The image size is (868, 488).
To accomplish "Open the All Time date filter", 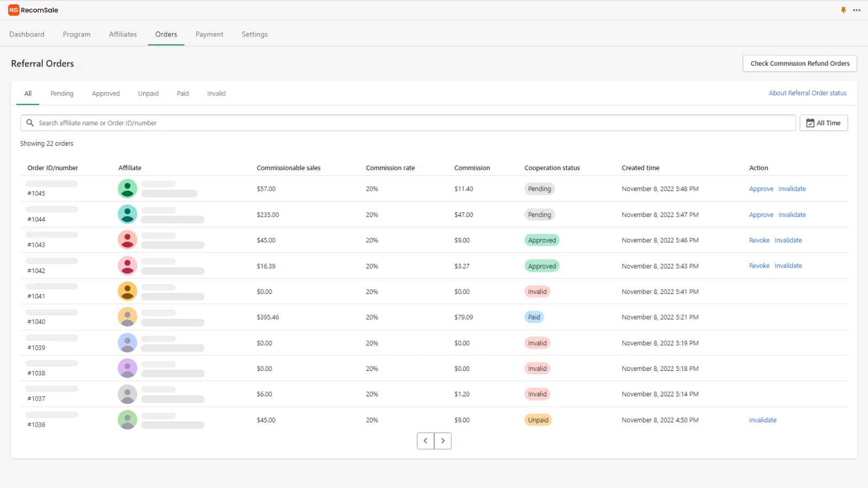I will 824,123.
